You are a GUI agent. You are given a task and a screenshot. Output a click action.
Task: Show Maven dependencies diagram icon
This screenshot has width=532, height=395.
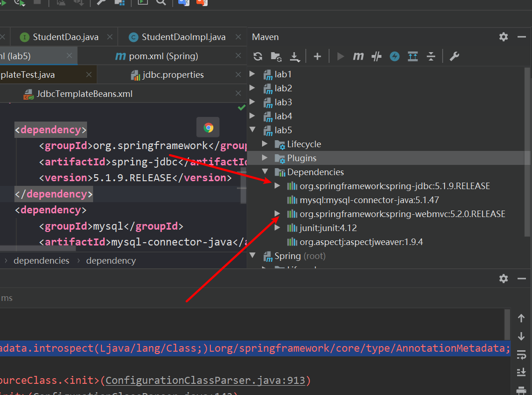tap(413, 56)
